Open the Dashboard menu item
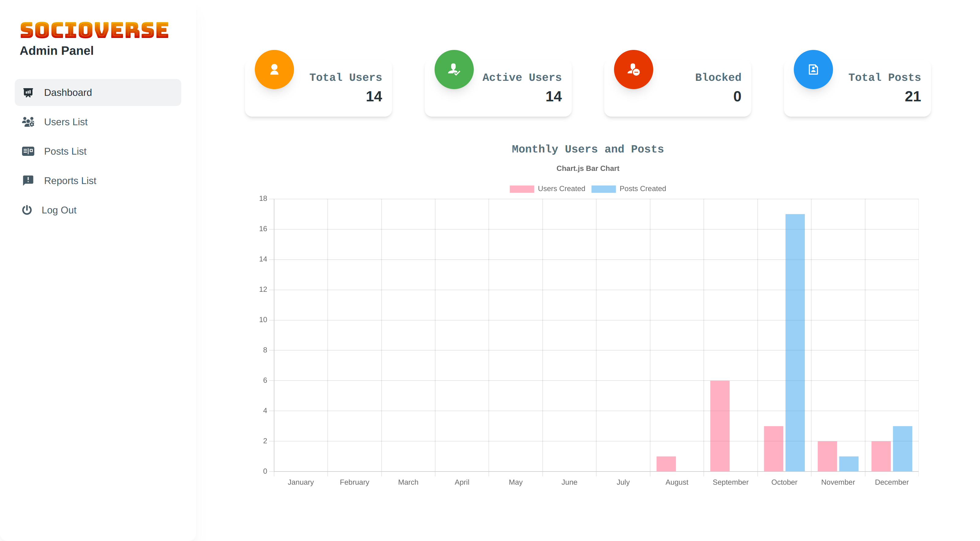Viewport: 980px width, 541px height. (98, 92)
